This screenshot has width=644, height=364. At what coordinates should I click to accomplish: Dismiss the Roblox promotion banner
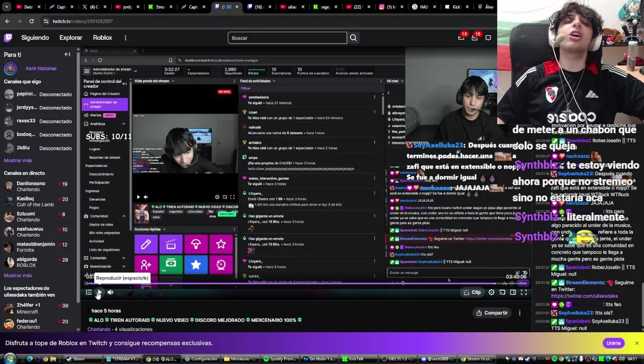(x=636, y=343)
